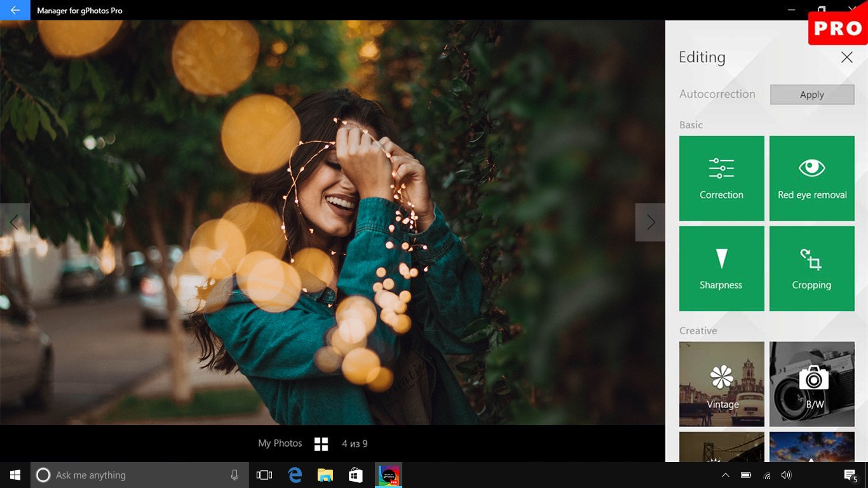868x488 pixels.
Task: Click the Creative section label
Action: tap(698, 331)
